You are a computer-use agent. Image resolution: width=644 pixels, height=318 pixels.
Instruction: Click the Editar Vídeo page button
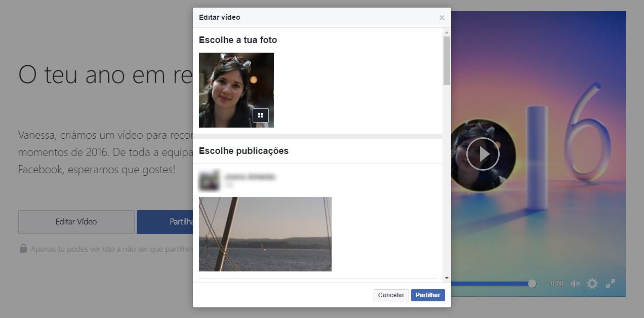[76, 222]
